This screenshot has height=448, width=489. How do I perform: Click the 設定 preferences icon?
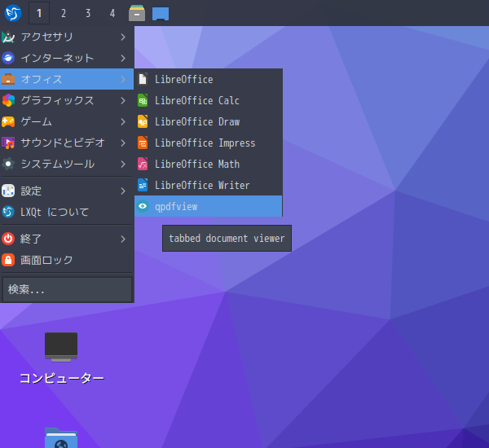click(8, 191)
